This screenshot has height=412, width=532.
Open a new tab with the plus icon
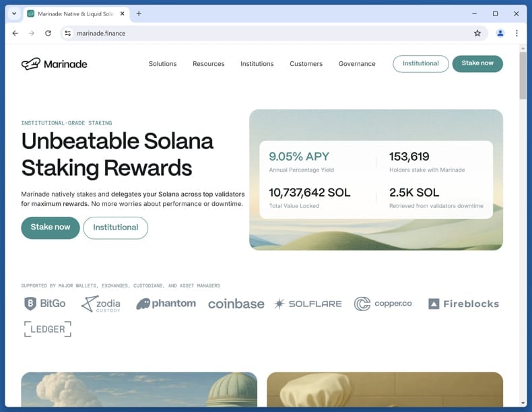(x=139, y=13)
